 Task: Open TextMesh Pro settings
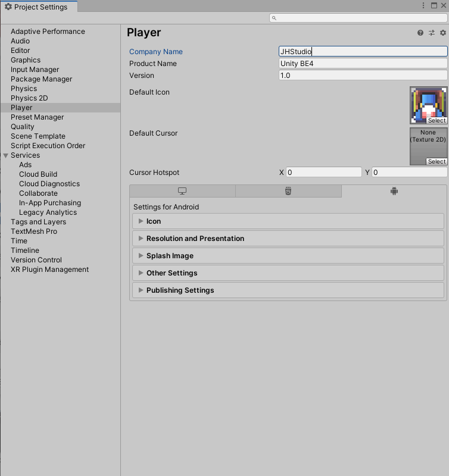coord(34,231)
